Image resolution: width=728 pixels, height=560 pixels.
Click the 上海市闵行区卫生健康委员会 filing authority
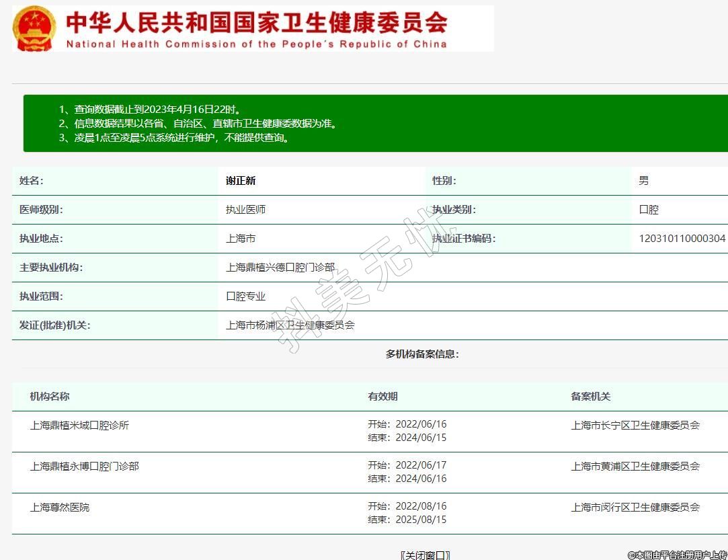[635, 508]
